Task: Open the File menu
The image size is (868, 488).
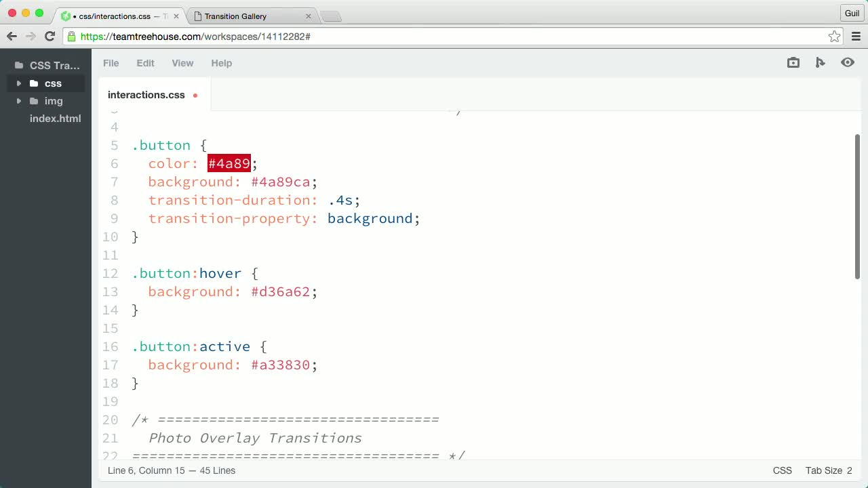Action: click(x=111, y=63)
